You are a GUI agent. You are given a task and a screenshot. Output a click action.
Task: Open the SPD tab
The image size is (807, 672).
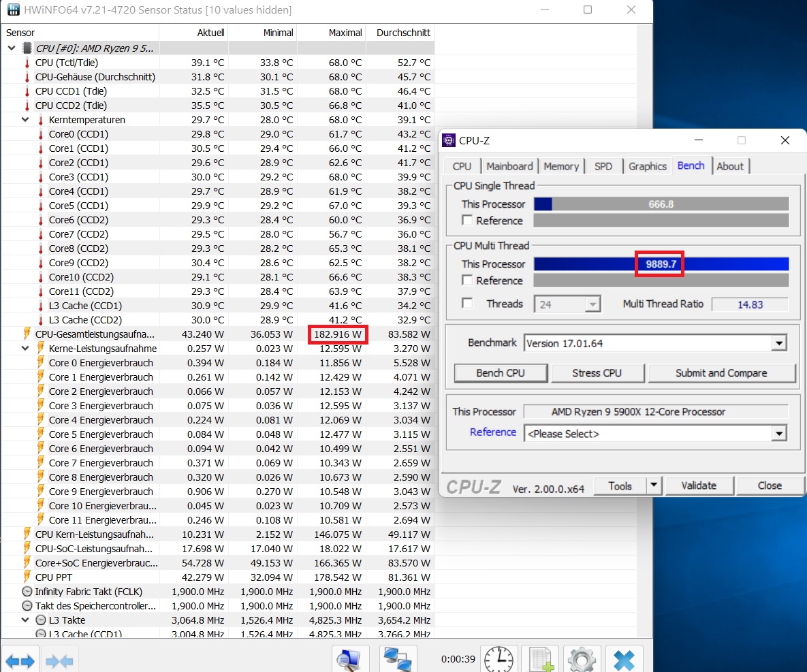point(603,167)
